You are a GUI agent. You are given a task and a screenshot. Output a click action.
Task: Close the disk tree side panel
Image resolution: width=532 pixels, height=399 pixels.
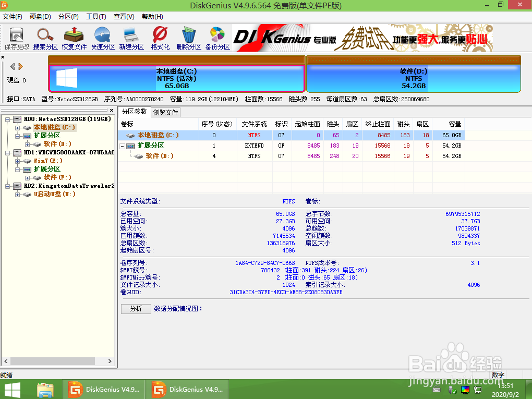[x=112, y=110]
